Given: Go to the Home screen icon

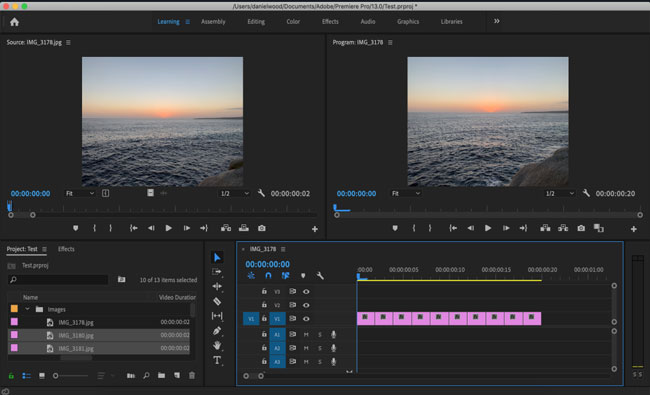Looking at the screenshot, I should [15, 22].
